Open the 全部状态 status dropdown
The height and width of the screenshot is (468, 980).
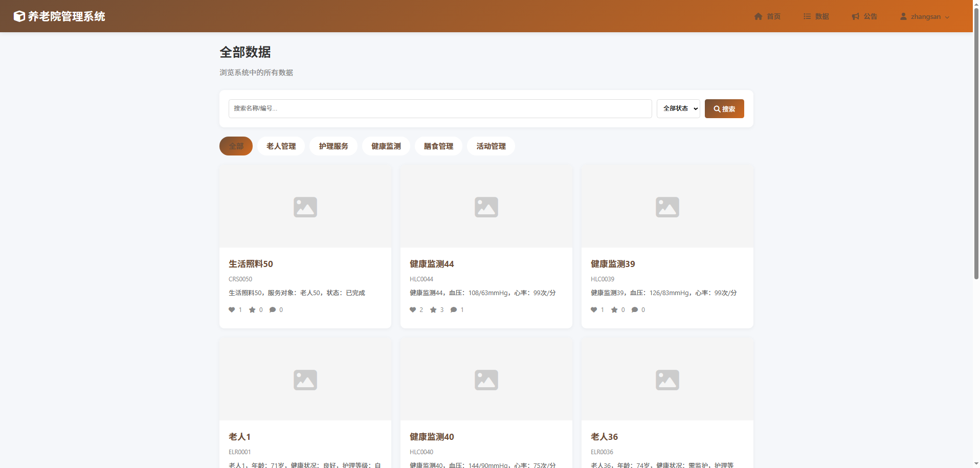click(678, 108)
